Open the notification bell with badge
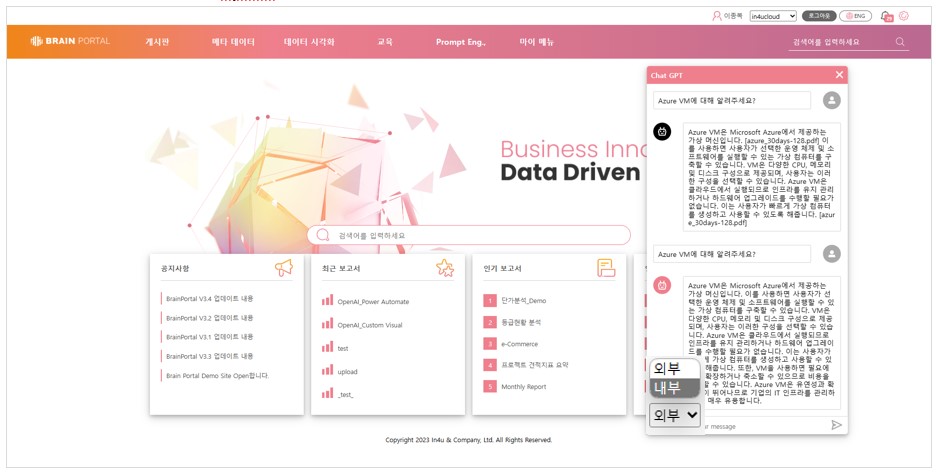This screenshot has height=474, width=936. pyautogui.click(x=886, y=16)
